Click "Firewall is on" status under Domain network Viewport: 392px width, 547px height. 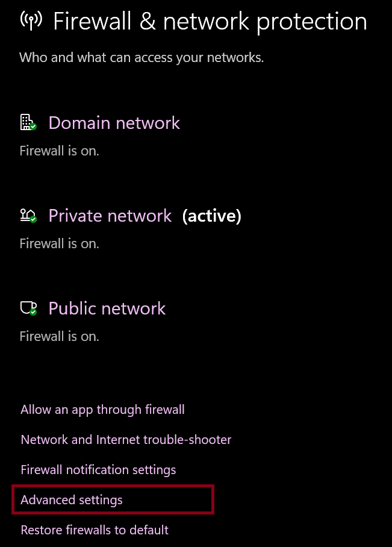pos(59,151)
